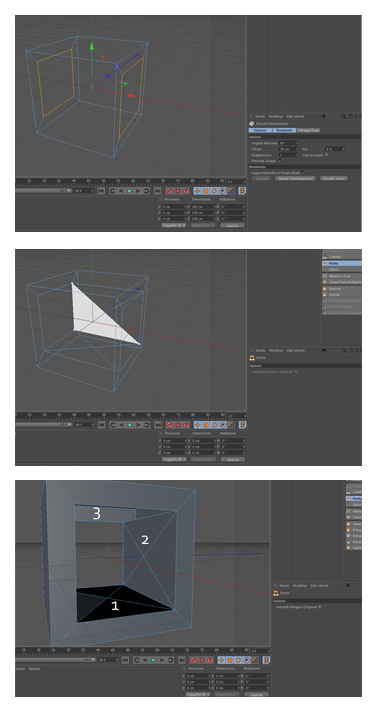This screenshot has width=376, height=710.
Task: Jump to next keyframe in top screenshot
Action: point(146,191)
